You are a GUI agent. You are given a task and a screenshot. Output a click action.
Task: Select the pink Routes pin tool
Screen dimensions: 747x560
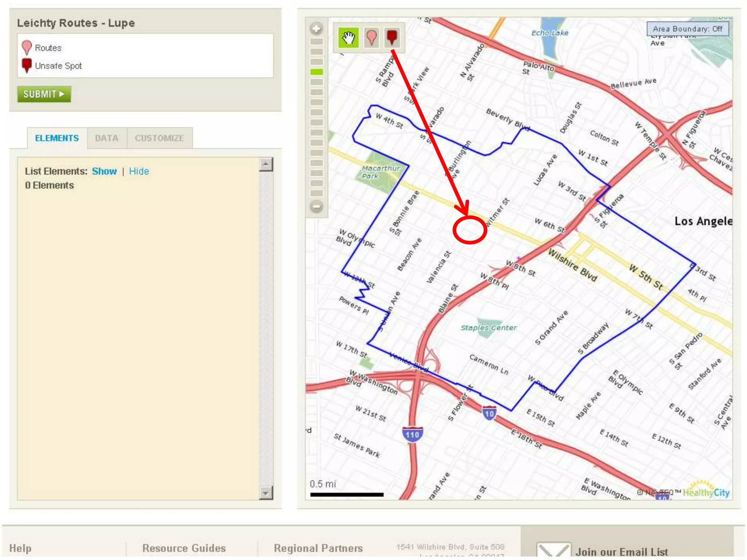pyautogui.click(x=371, y=38)
